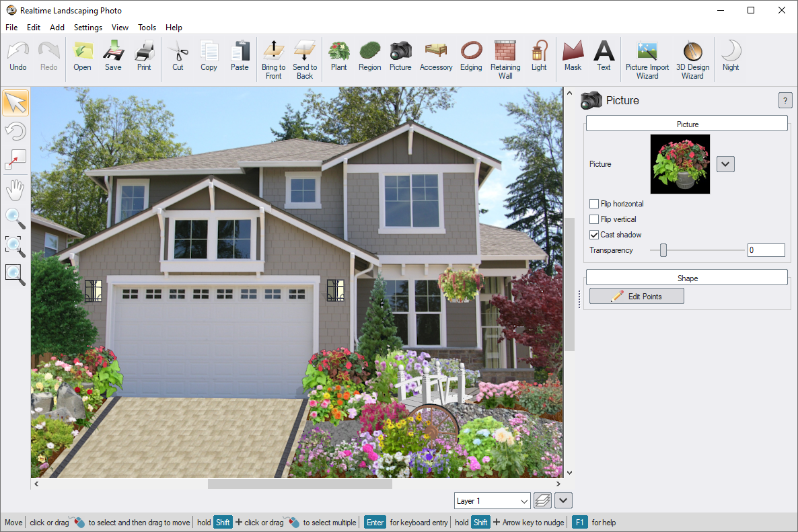Open the Settings menu
The width and height of the screenshot is (798, 532).
click(87, 28)
